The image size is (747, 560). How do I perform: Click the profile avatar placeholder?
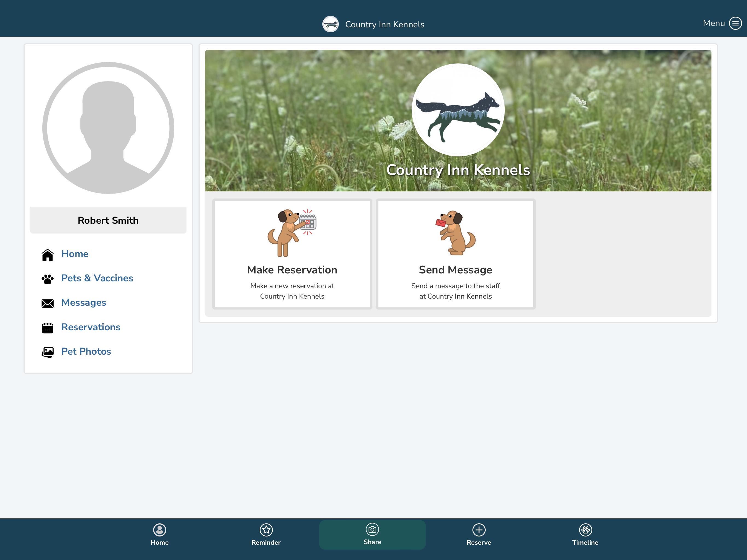(108, 128)
